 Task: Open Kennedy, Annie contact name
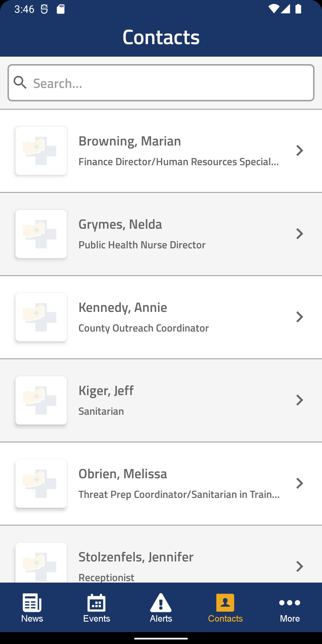[x=123, y=307]
